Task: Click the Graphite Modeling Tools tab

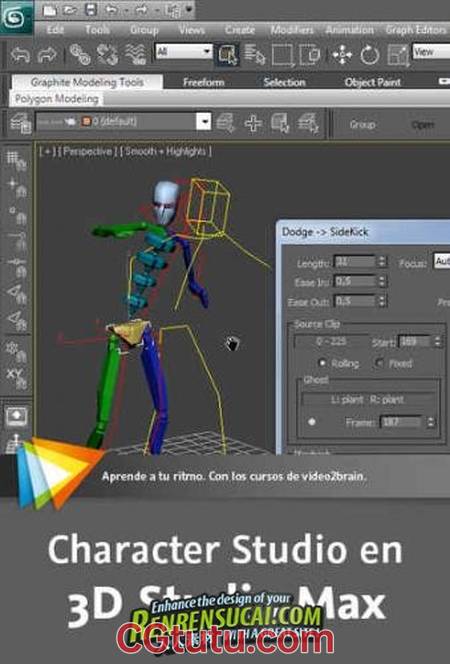Action: click(x=87, y=82)
